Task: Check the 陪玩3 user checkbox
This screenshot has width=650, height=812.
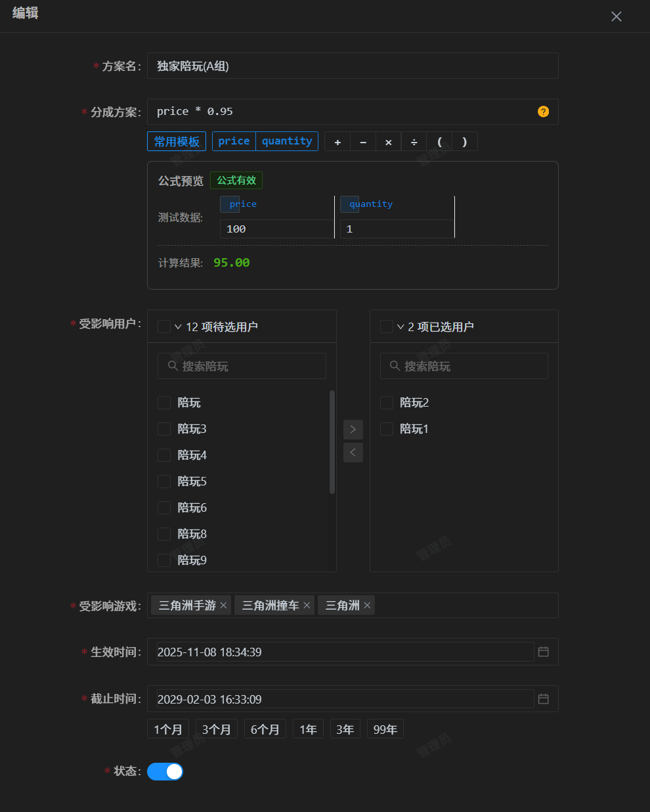Action: click(x=164, y=429)
